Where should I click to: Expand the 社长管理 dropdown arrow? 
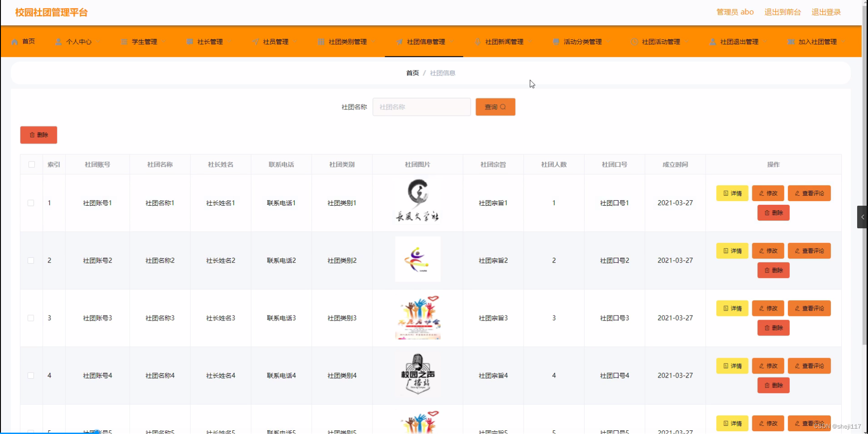(x=229, y=42)
